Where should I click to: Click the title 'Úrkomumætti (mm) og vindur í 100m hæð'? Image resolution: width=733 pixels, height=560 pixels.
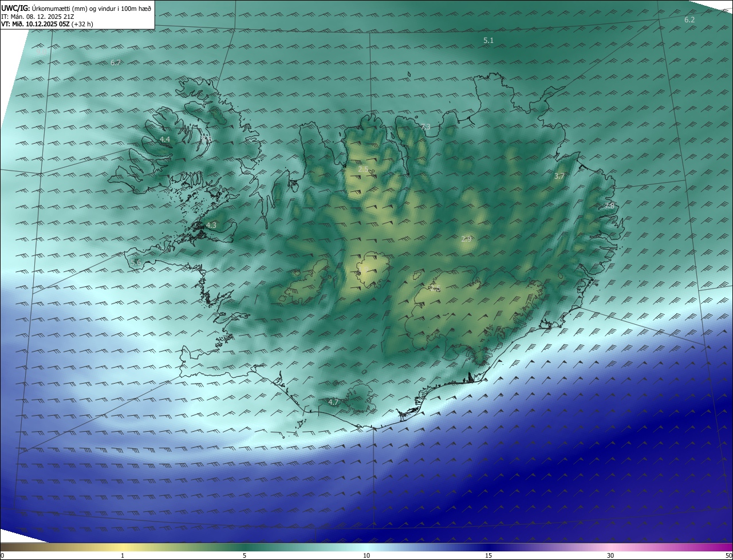click(91, 8)
